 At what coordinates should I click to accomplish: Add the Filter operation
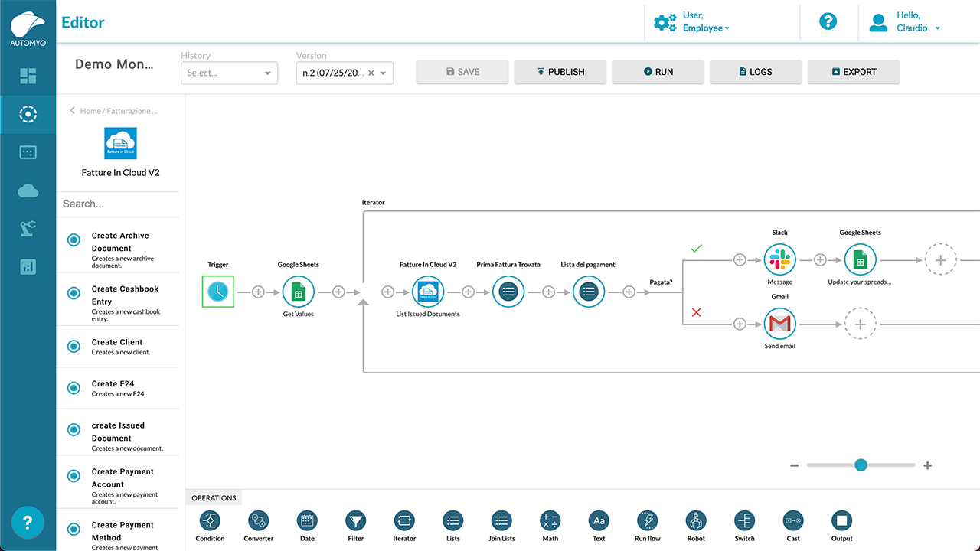pos(356,521)
